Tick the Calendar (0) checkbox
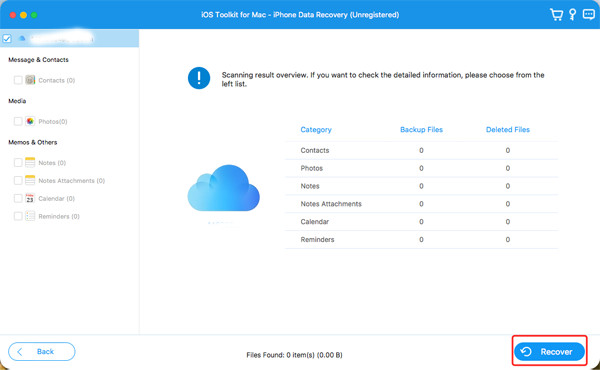Image resolution: width=600 pixels, height=370 pixels. 18,198
